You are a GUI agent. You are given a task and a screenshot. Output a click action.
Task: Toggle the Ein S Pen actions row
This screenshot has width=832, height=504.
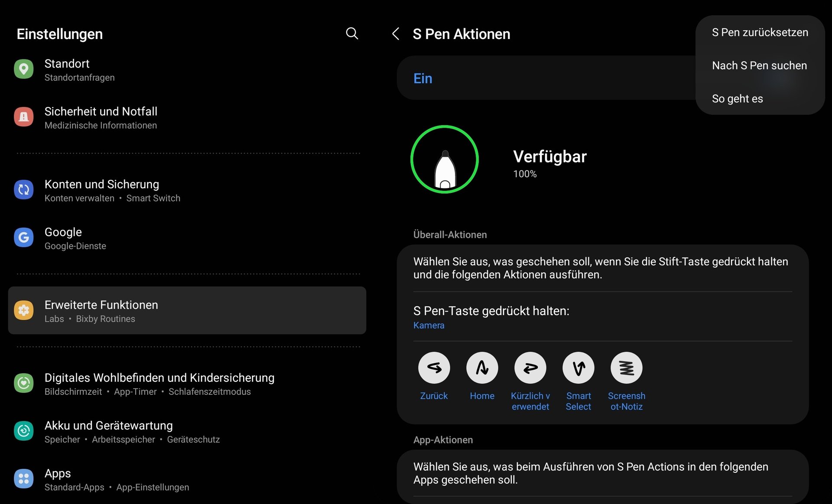pos(546,78)
